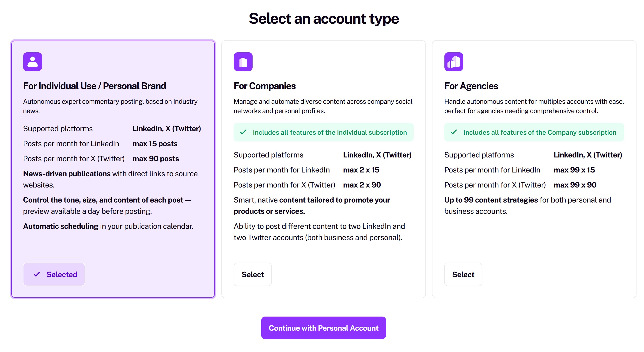Click the 'Select an account type' title
Viewport: 644px width, 352px height.
(x=324, y=19)
